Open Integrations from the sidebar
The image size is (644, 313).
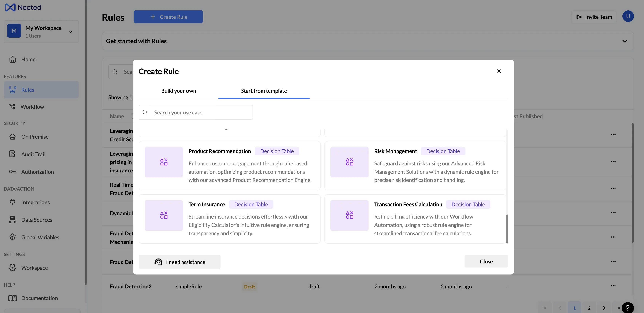tap(35, 202)
